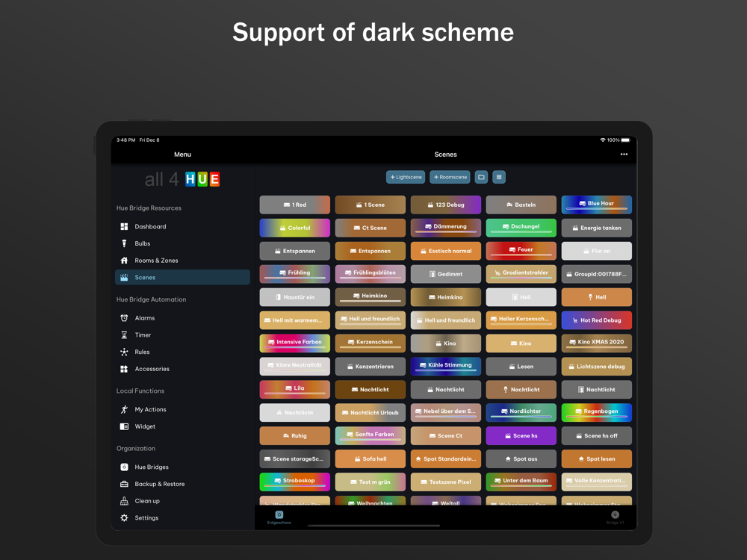The width and height of the screenshot is (747, 560).
Task: Click the Kerzenschein scene tile
Action: coord(371,343)
